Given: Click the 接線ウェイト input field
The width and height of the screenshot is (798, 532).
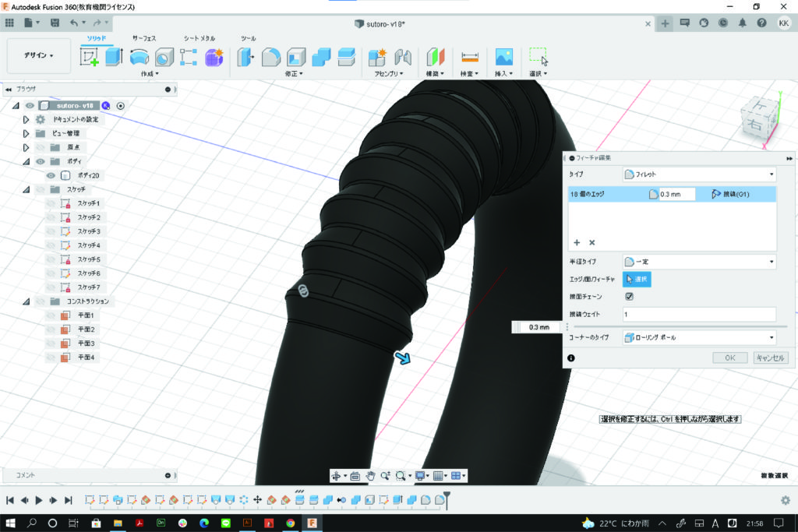Looking at the screenshot, I should [698, 314].
